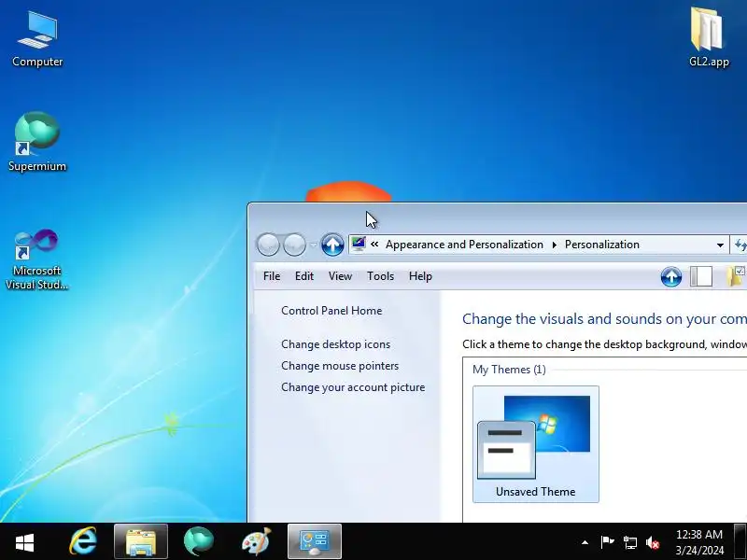Screen dimensions: 747x560
Task: Switch to Personalization window taskbar button
Action: pyautogui.click(x=315, y=541)
